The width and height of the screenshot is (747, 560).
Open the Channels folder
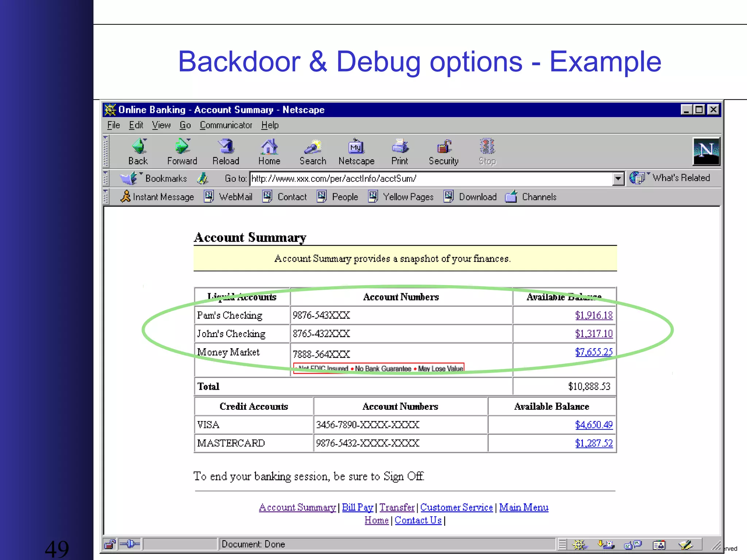pyautogui.click(x=531, y=197)
